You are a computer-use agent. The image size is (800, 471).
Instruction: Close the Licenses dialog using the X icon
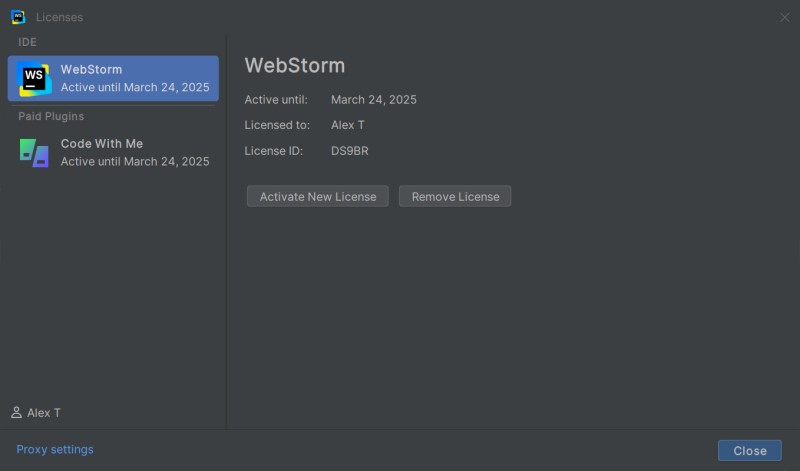tap(784, 17)
